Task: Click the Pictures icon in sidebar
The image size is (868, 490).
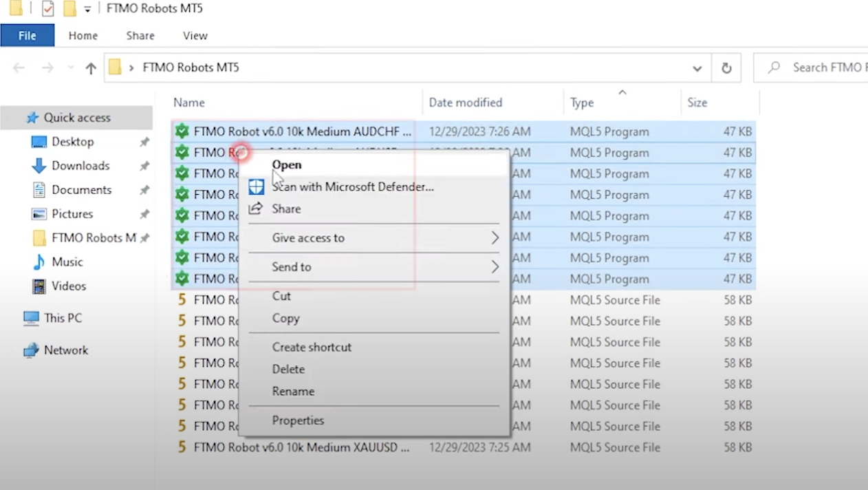Action: 39,214
